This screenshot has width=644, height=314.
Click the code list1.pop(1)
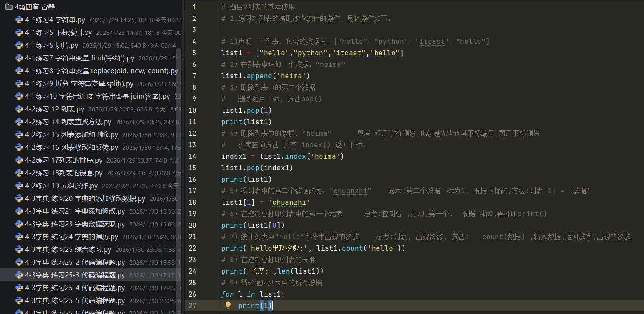click(246, 110)
